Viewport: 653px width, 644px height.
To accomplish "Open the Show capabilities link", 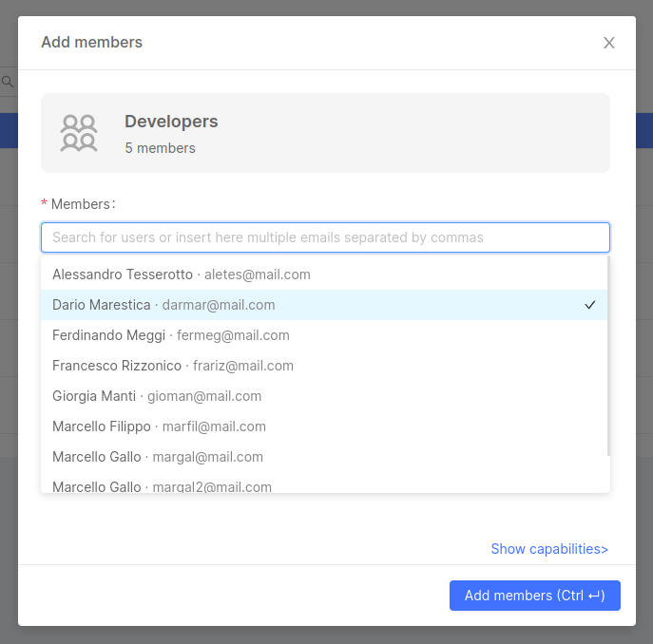I will tap(549, 549).
